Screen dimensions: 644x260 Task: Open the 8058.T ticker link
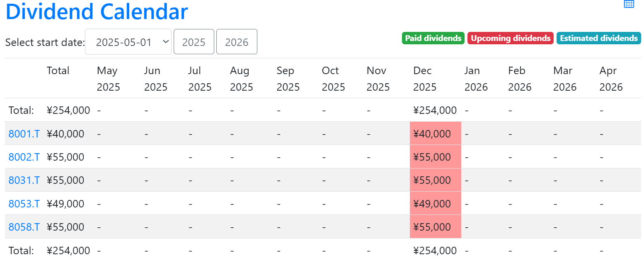coord(24,227)
